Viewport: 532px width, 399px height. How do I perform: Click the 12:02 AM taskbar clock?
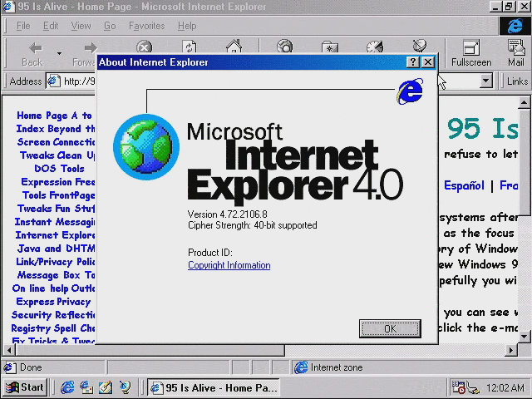coord(505,387)
